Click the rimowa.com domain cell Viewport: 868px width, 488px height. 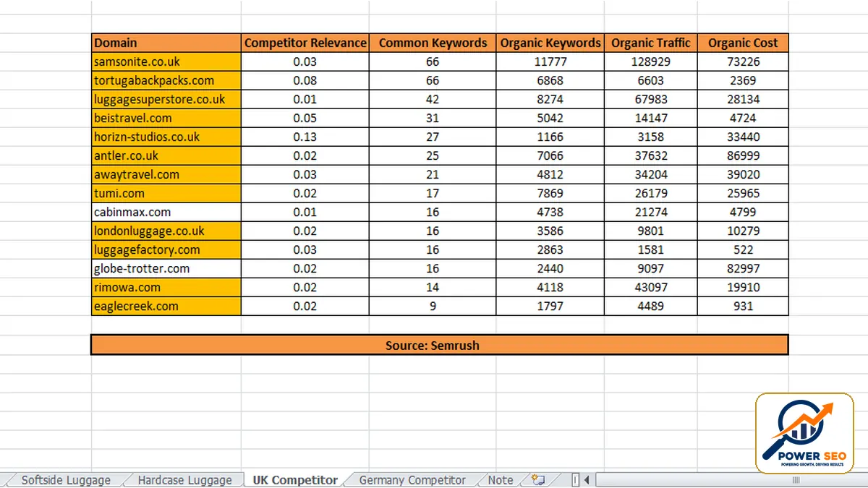point(166,287)
